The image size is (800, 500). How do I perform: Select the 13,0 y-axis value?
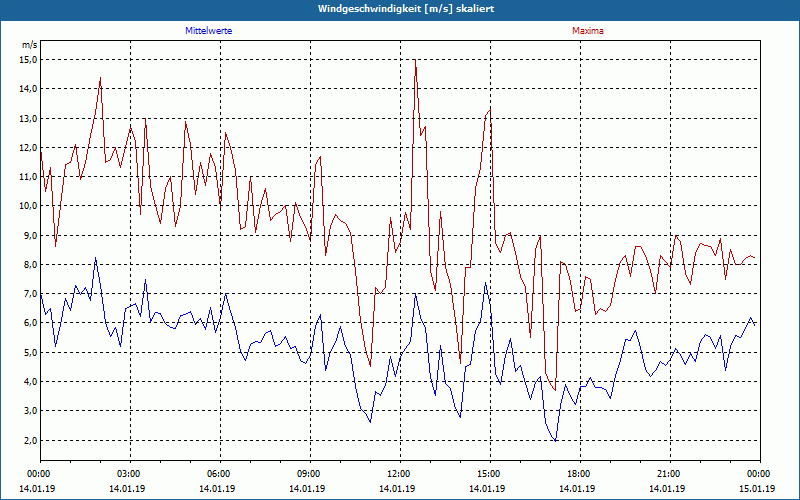[29, 118]
